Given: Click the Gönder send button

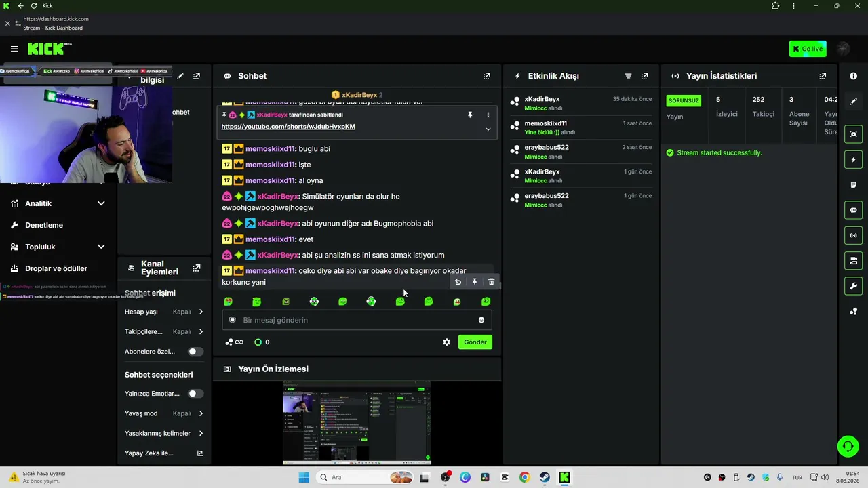Looking at the screenshot, I should coord(475,342).
